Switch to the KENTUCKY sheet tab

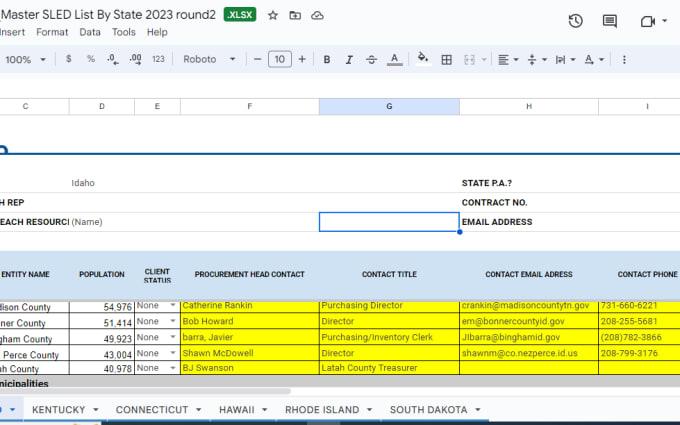click(59, 410)
